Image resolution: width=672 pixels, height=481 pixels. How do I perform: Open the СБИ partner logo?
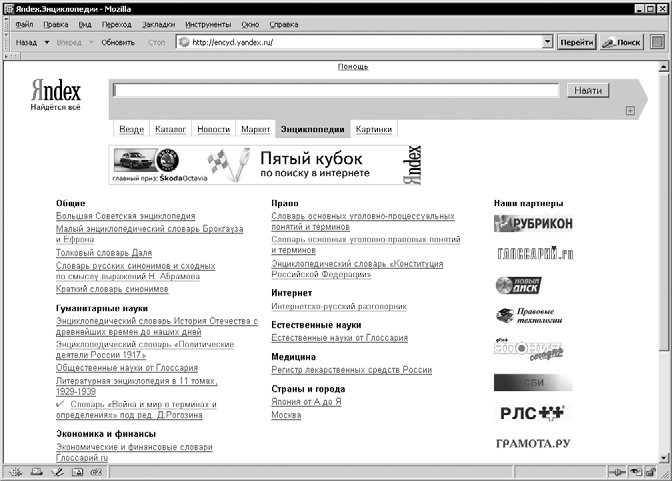(x=533, y=382)
